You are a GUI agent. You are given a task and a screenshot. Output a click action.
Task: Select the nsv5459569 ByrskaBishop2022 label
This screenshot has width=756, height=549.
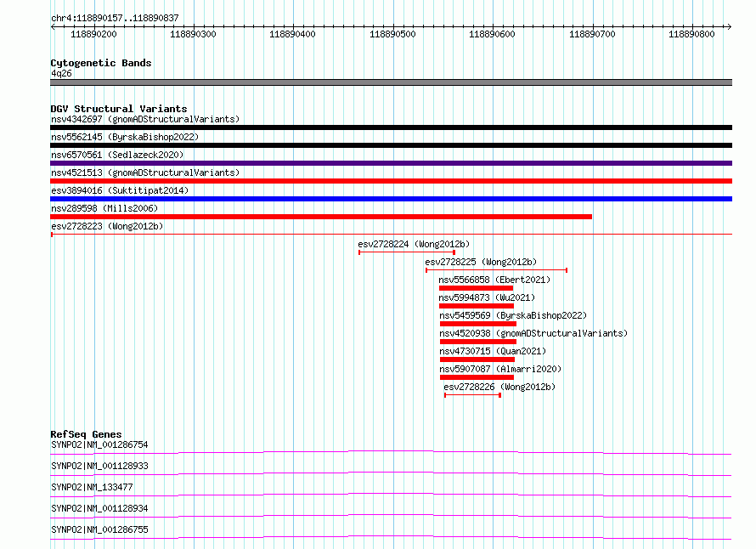[x=513, y=315]
